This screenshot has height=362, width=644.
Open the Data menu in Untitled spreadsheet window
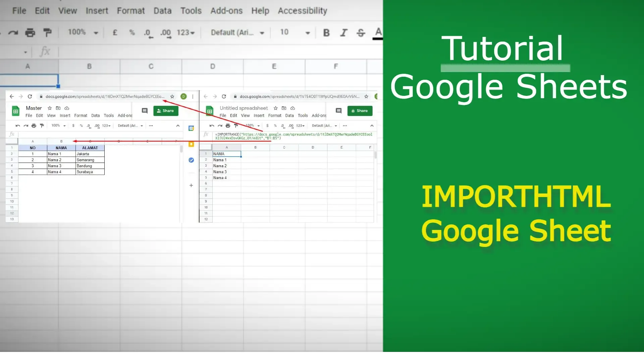(289, 116)
